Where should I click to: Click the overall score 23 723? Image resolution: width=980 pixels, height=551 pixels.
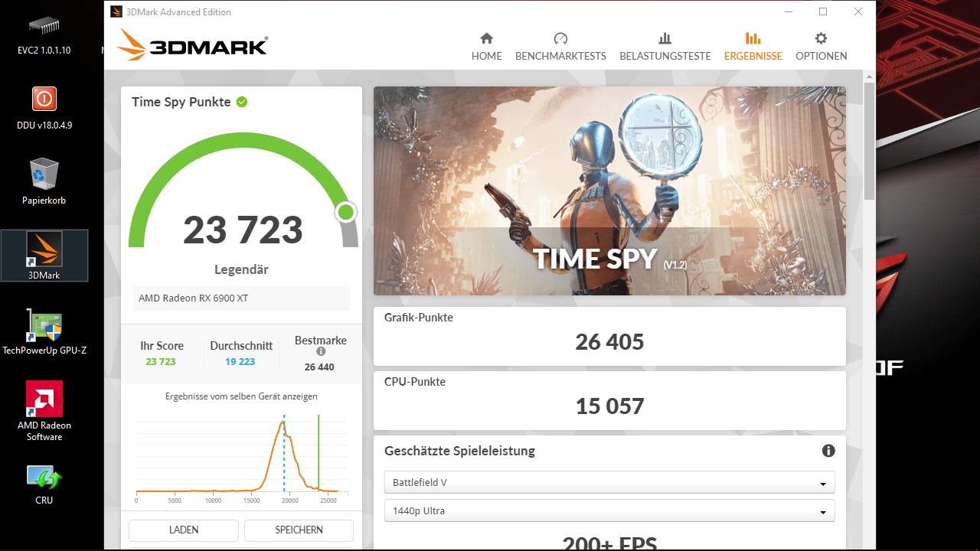click(x=243, y=230)
